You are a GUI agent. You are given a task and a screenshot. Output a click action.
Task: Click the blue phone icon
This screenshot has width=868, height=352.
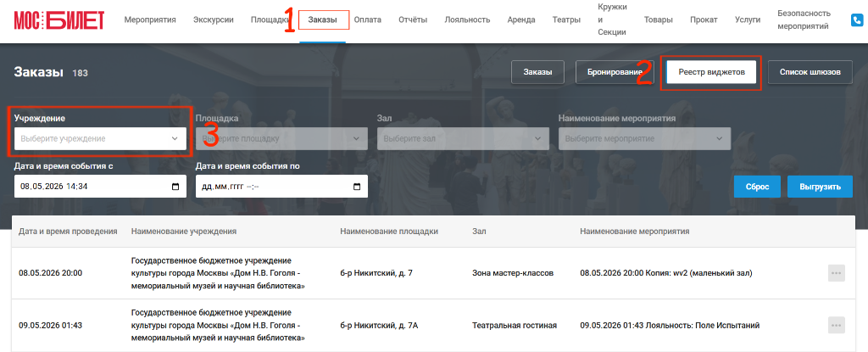856,20
